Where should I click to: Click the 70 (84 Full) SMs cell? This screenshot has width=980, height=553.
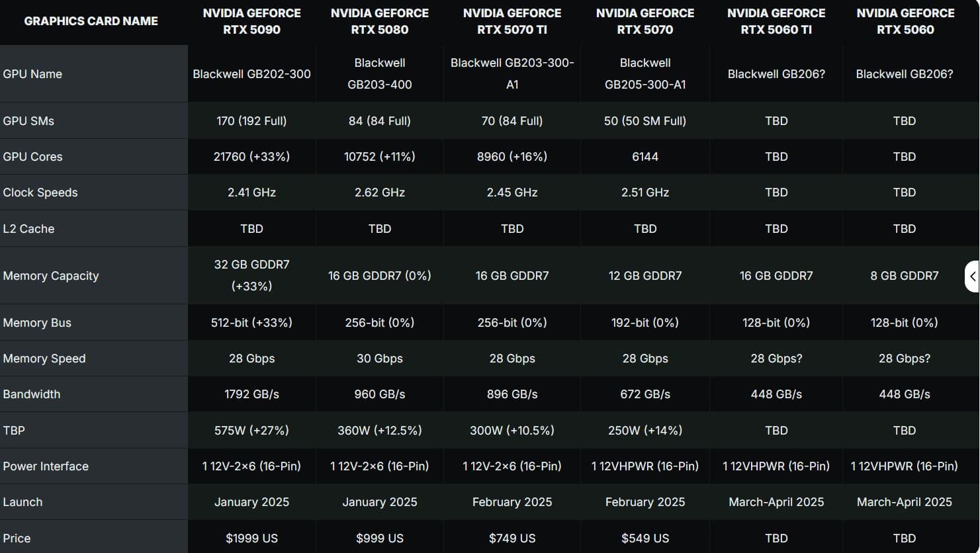(512, 121)
